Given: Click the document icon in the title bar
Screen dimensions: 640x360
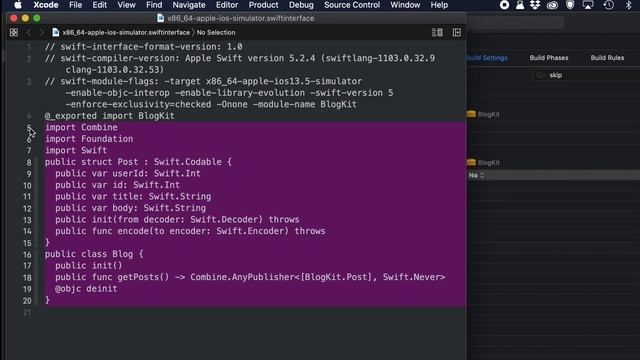Looking at the screenshot, I should [x=161, y=18].
